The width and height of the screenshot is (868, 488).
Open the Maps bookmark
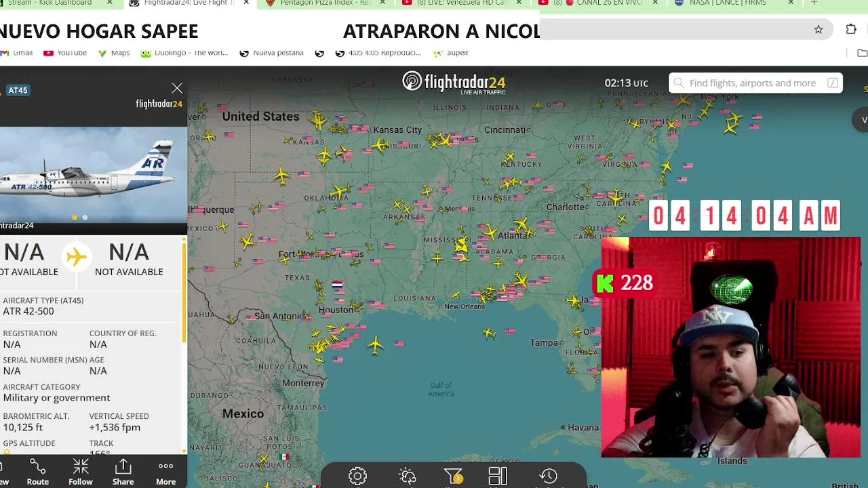114,53
